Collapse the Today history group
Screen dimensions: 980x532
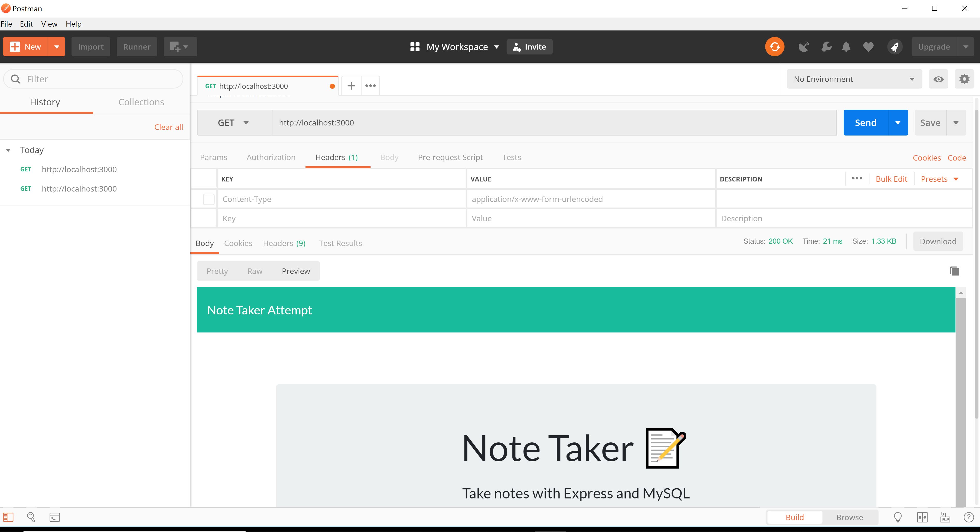[8, 149]
